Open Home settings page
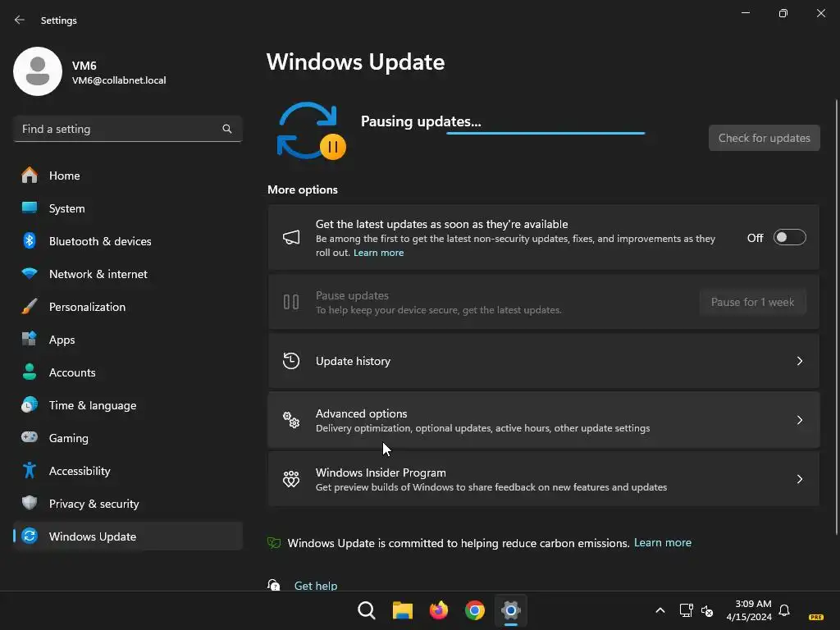This screenshot has height=630, width=840. (x=127, y=176)
